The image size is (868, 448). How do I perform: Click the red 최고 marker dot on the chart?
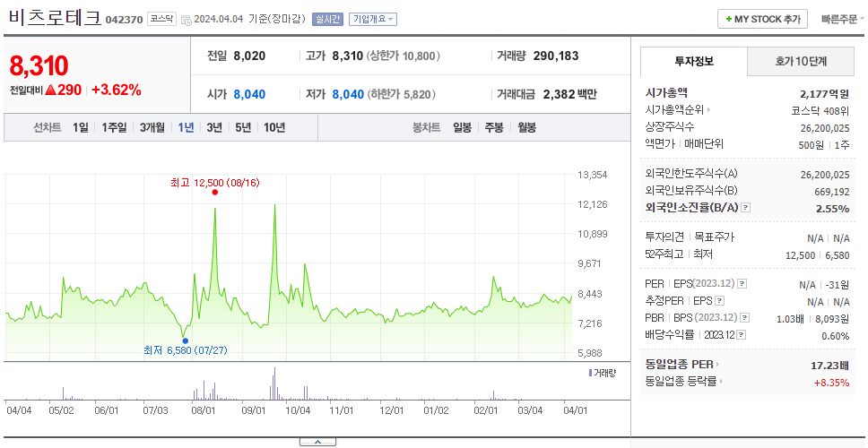tap(215, 192)
